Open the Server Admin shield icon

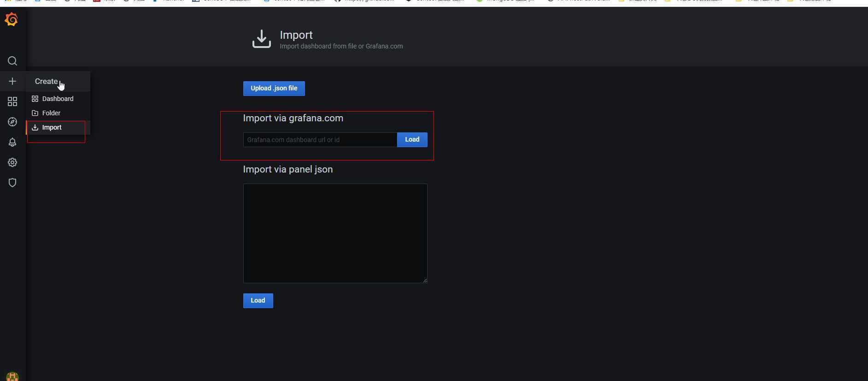tap(12, 183)
